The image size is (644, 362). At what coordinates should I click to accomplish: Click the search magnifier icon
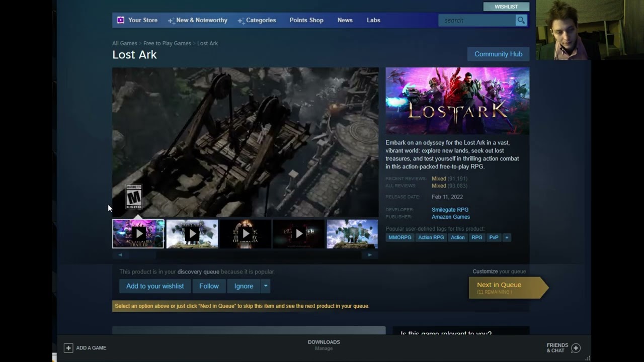521,20
